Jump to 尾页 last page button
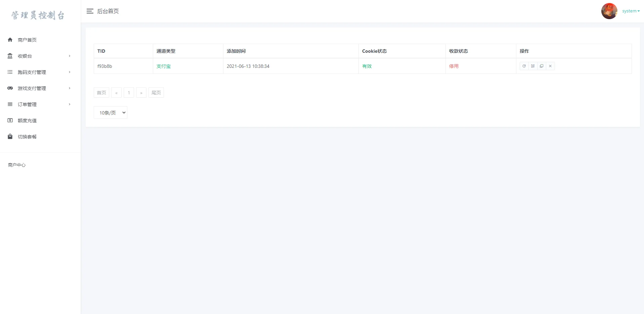This screenshot has width=644, height=314. 156,93
